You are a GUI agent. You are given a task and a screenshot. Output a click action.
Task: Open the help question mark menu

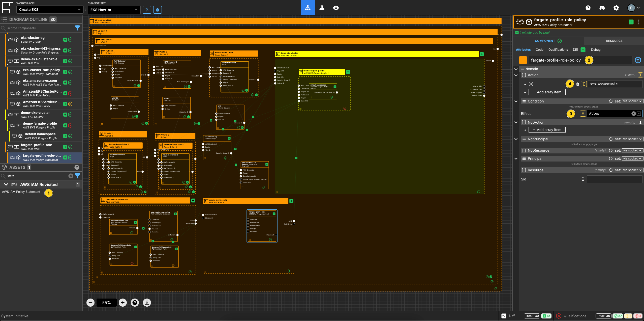pyautogui.click(x=588, y=8)
